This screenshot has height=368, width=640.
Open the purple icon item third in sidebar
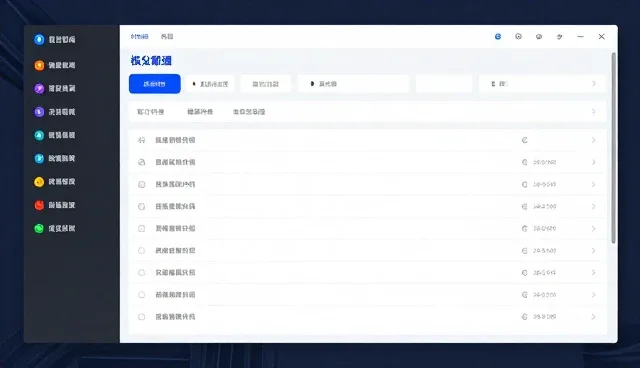coord(55,89)
